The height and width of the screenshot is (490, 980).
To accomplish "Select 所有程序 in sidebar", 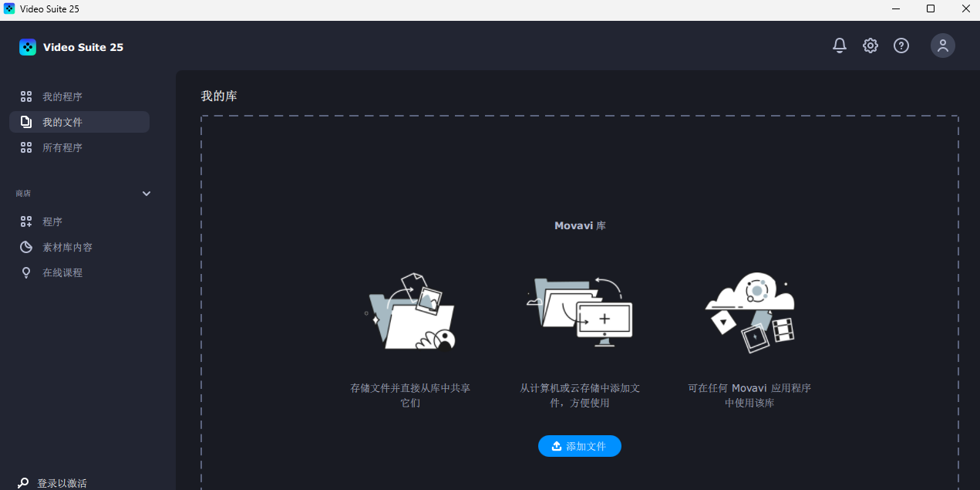I will [x=79, y=147].
